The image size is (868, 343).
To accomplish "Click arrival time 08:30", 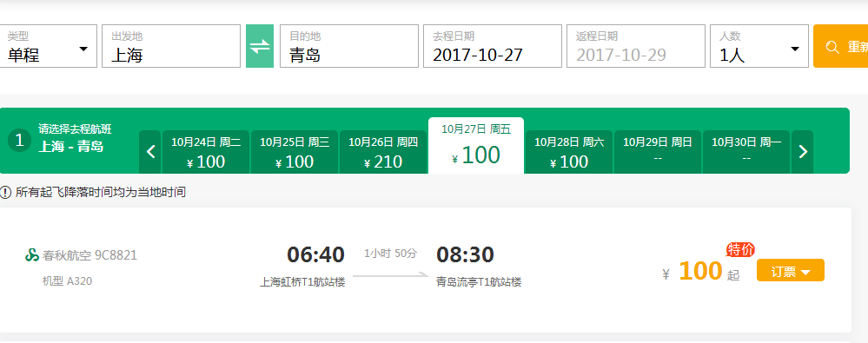I will click(x=465, y=254).
